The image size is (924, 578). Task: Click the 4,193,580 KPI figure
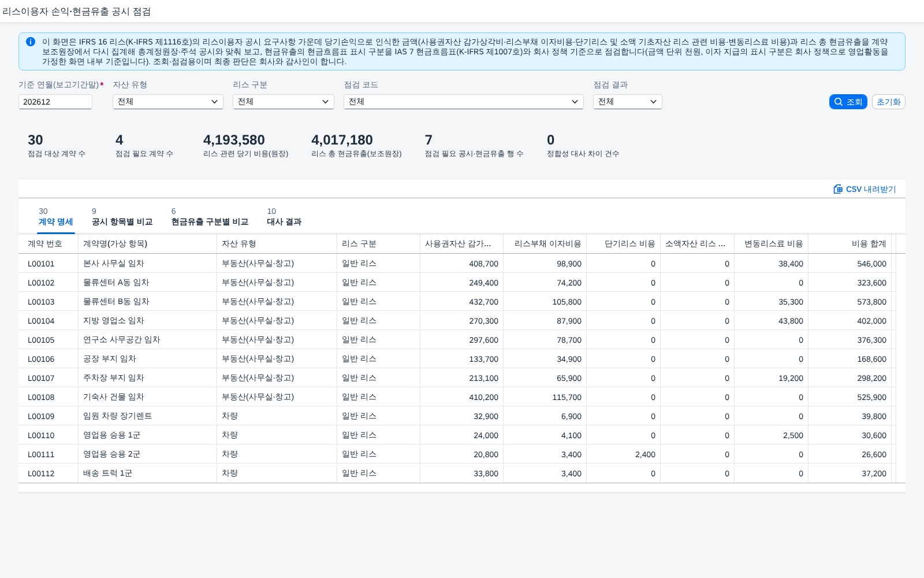[234, 140]
